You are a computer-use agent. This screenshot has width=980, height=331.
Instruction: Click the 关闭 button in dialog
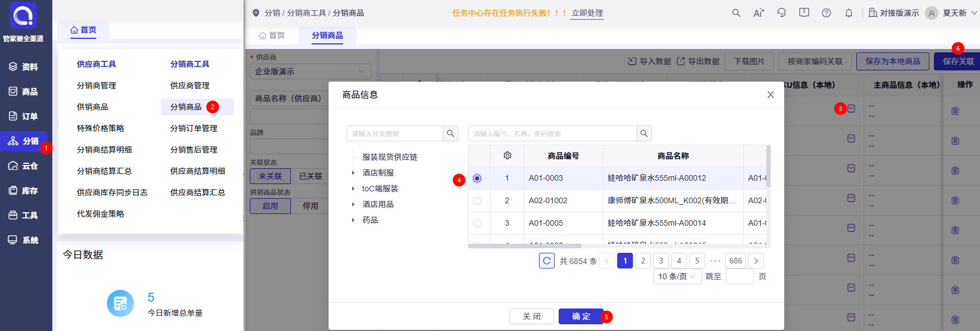pyautogui.click(x=532, y=316)
